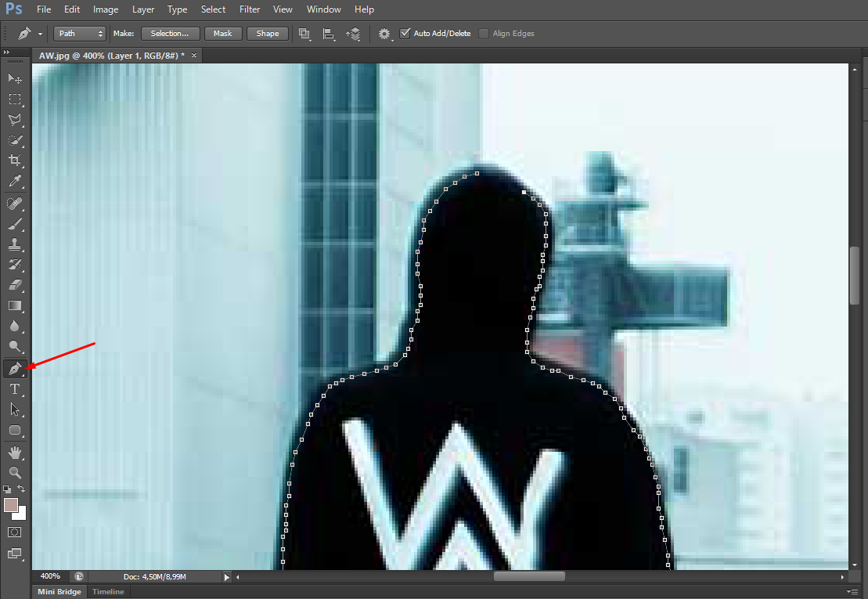Change screen mode icon
Image resolution: width=868 pixels, height=599 pixels.
15,554
